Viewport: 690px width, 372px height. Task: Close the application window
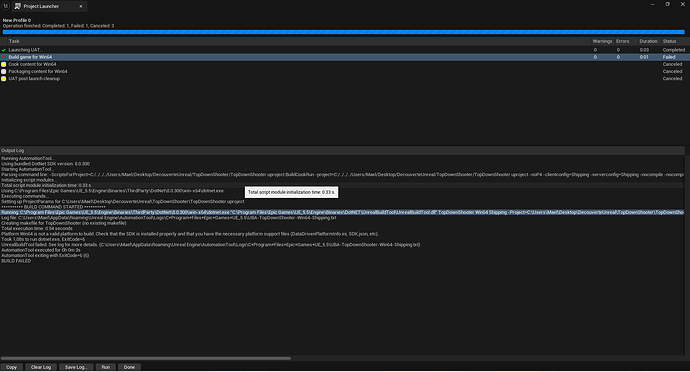pos(683,4)
